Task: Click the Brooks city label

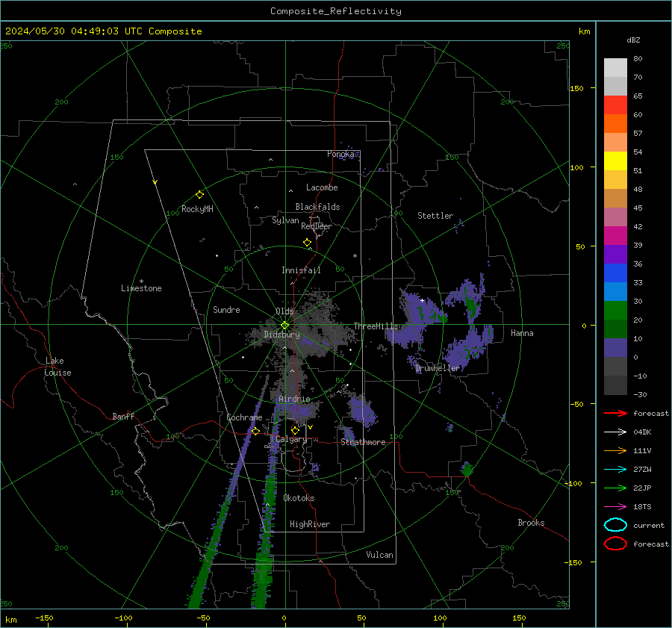Action: 531,523
